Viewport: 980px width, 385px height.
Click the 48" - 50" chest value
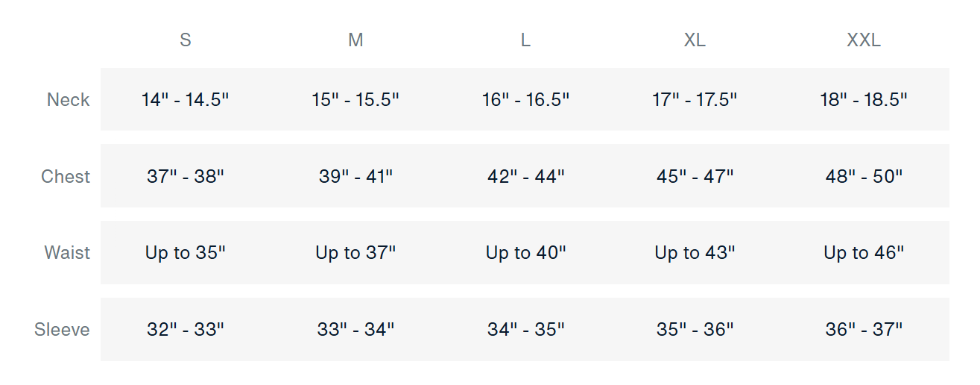pyautogui.click(x=864, y=177)
